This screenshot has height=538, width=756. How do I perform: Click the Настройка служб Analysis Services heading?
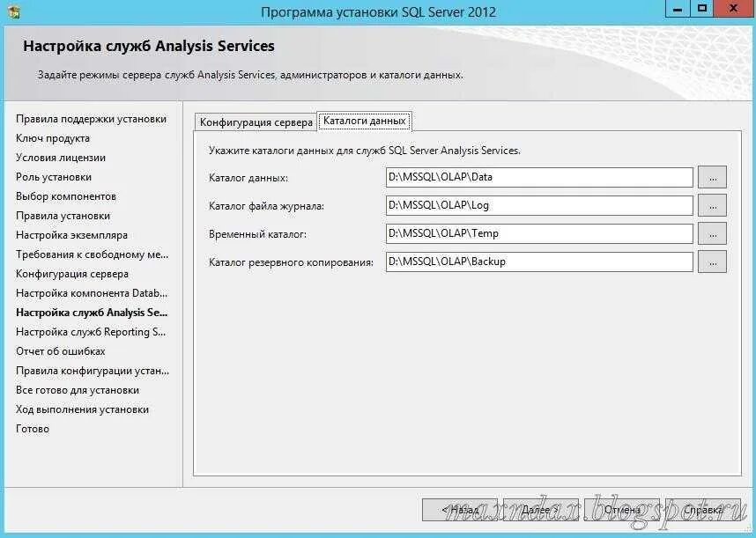[149, 47]
